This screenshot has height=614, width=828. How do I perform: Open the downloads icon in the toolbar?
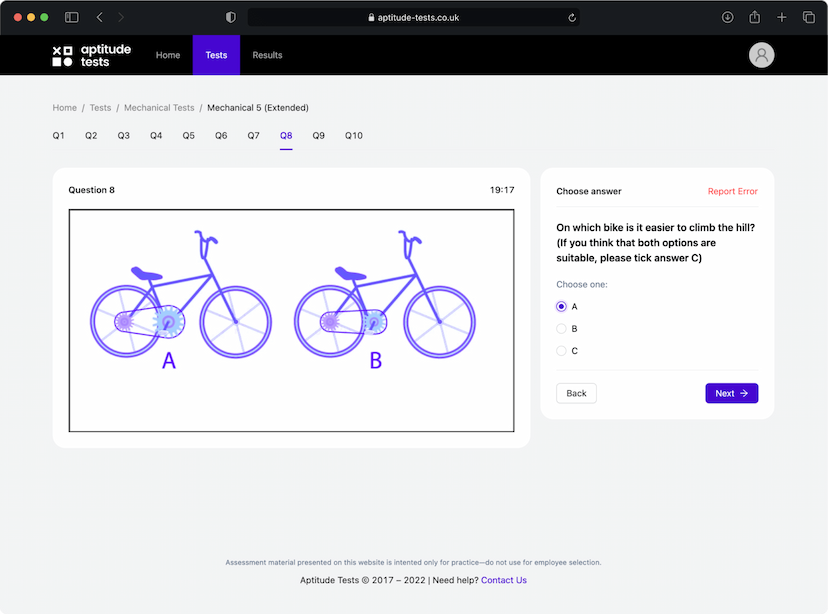727,17
